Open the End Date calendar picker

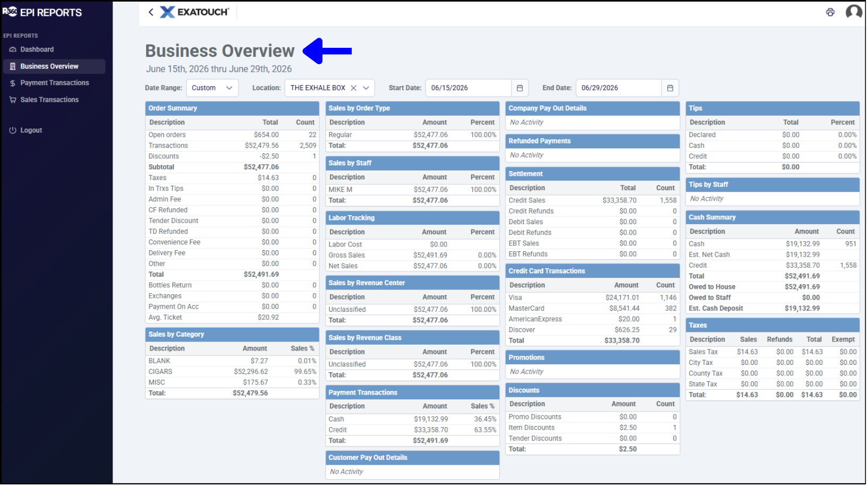(x=670, y=88)
